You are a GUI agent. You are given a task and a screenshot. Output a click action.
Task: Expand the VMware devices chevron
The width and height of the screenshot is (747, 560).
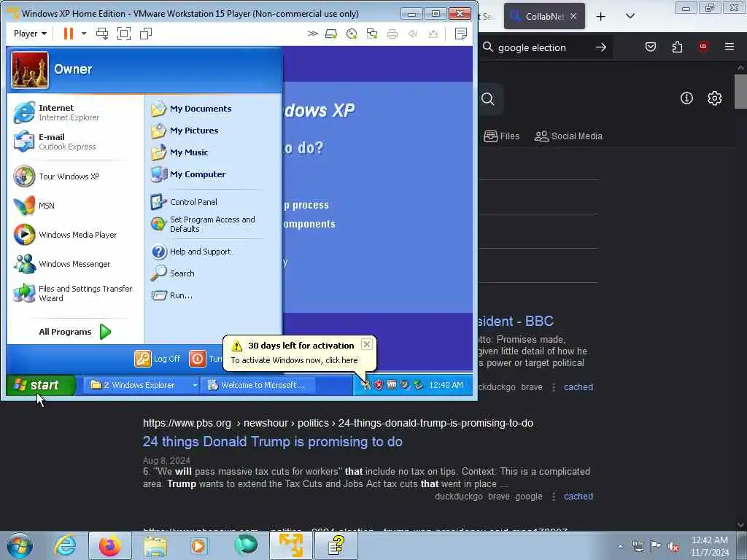coord(312,34)
